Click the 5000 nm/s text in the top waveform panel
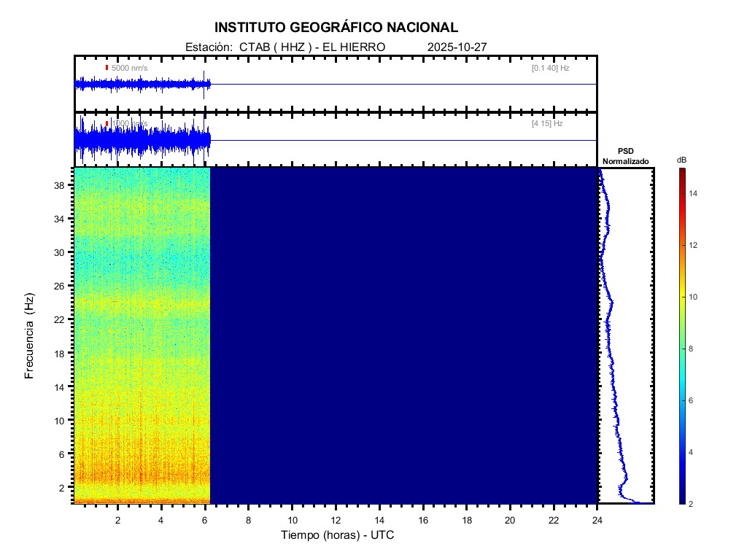The image size is (747, 560). point(129,68)
